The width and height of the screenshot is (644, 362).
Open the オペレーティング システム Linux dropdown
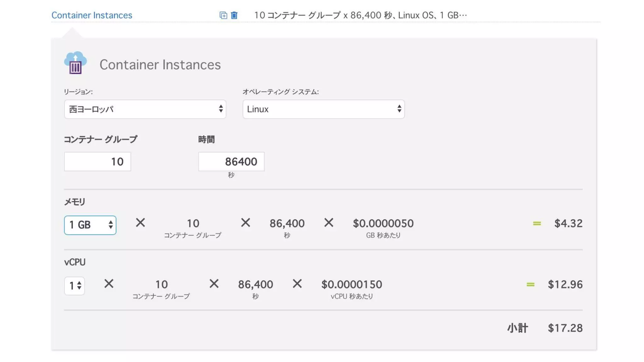coord(323,109)
